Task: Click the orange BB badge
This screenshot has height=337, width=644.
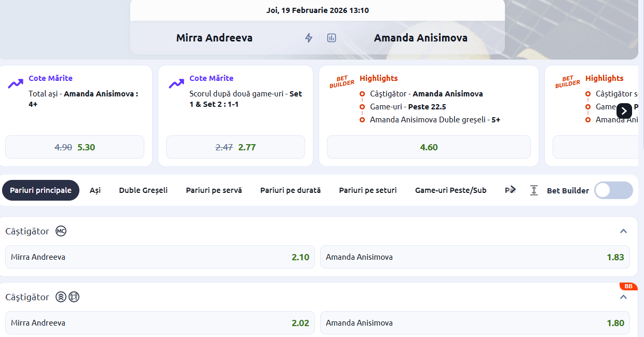Action: pos(628,286)
